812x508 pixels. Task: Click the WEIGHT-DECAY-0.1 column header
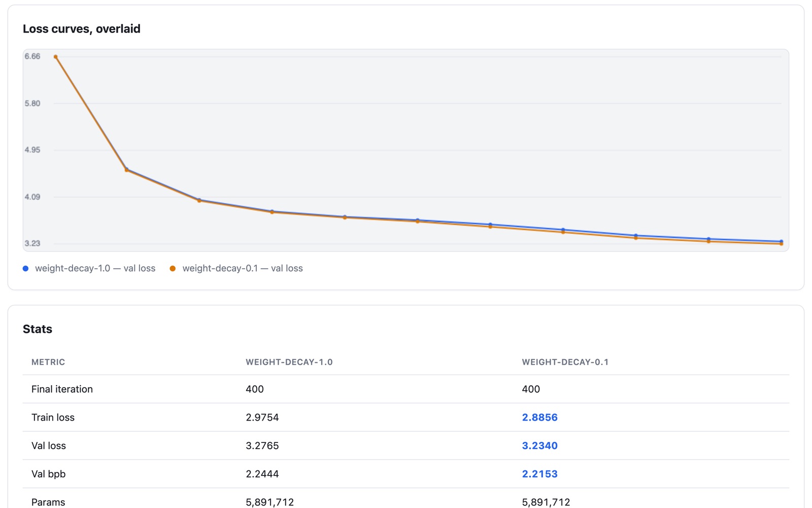565,362
